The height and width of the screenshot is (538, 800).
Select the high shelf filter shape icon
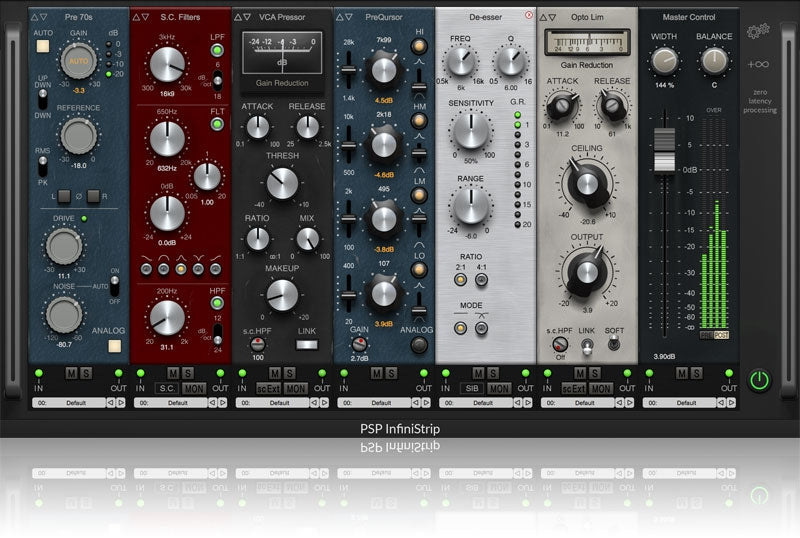click(x=216, y=269)
